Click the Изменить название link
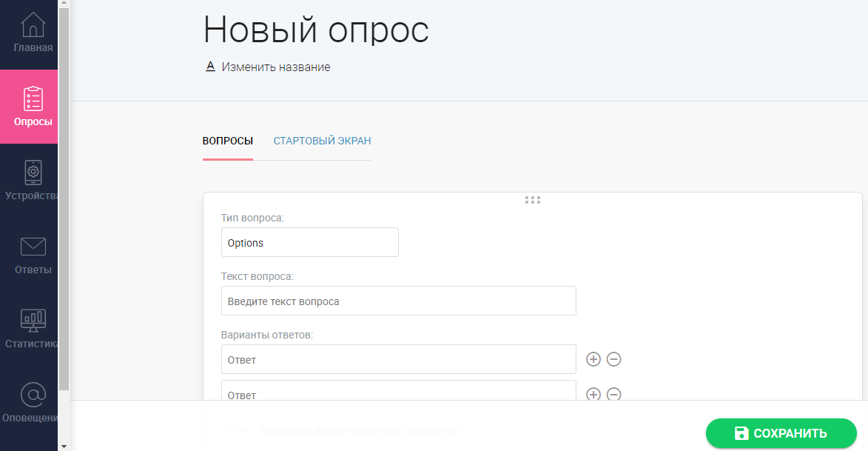Image resolution: width=868 pixels, height=451 pixels. click(x=275, y=67)
